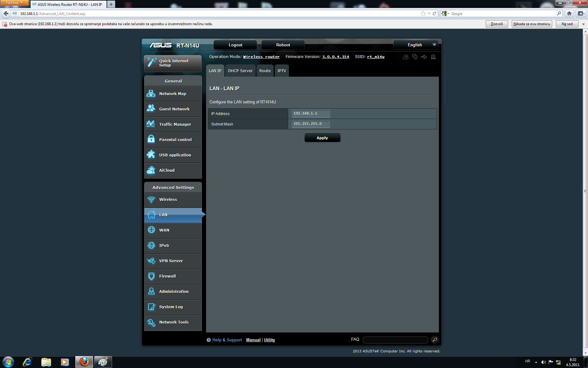Open the Google search engine selector
Viewport: 588px width, 368px height.
[x=445, y=13]
